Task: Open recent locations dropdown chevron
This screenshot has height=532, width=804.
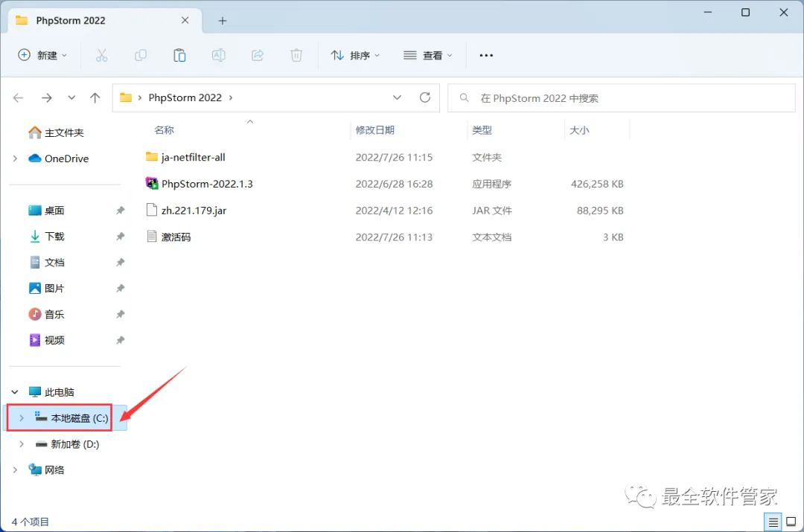Action: pos(71,97)
